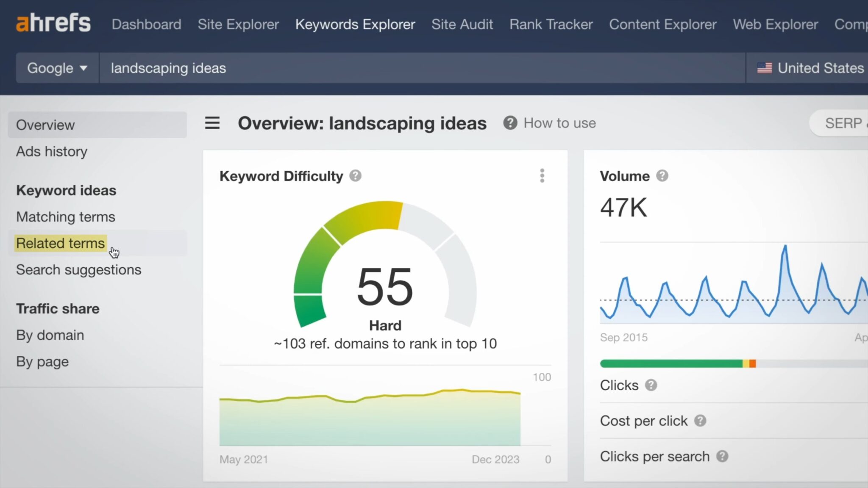Click the Keyword Difficulty history chart
This screenshot has width=868, height=488.
click(x=370, y=417)
